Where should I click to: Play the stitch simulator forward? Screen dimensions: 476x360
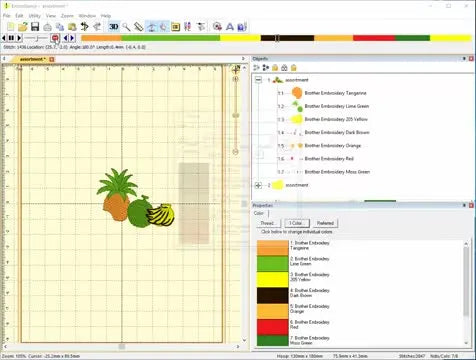tap(19, 38)
